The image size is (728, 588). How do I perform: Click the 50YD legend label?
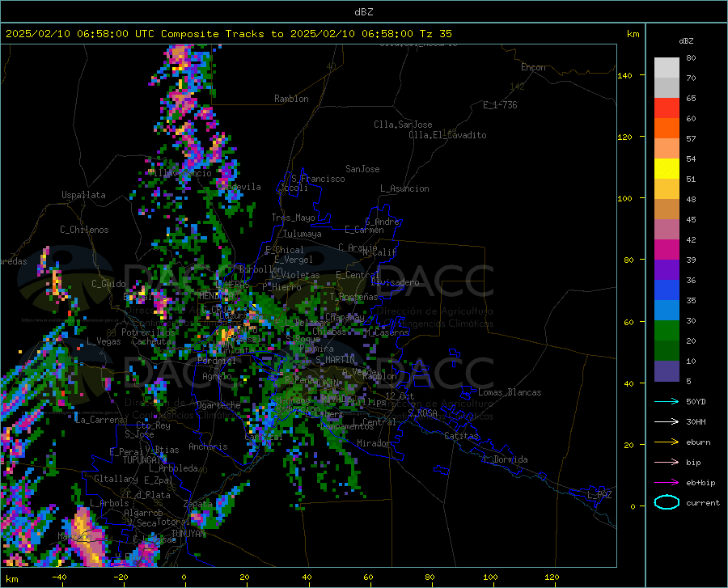click(x=696, y=401)
